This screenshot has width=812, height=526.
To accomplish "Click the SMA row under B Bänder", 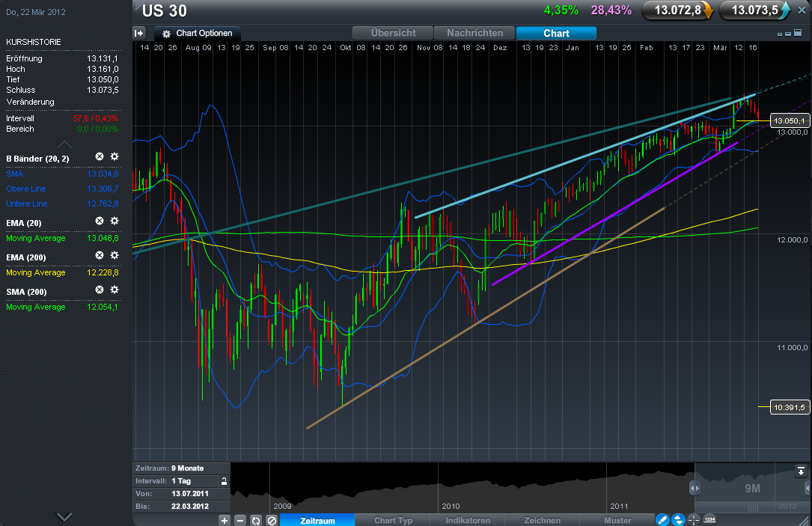I will pyautogui.click(x=62, y=174).
